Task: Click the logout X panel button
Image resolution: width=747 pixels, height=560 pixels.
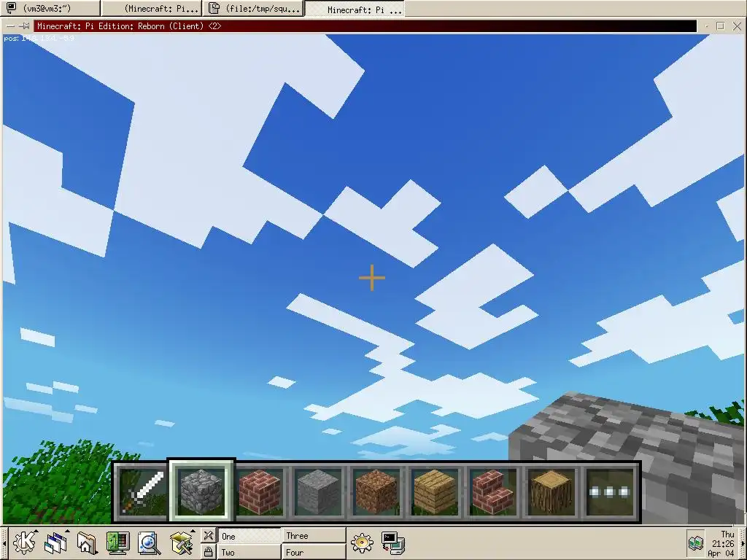Action: click(x=208, y=535)
